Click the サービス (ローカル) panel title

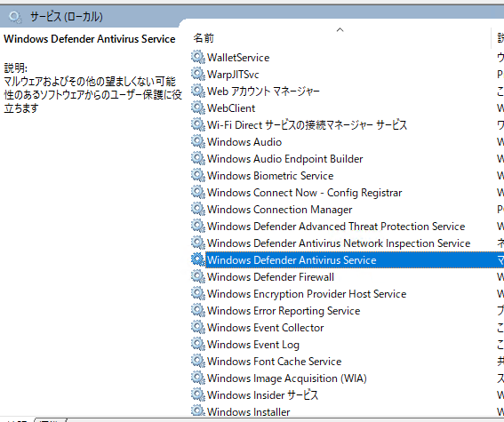point(67,16)
